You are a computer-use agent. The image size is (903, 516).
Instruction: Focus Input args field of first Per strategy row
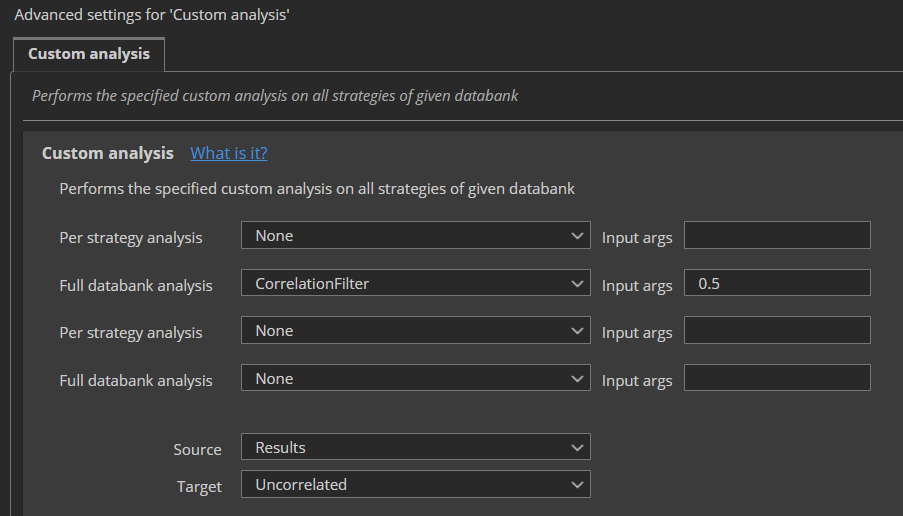pyautogui.click(x=777, y=236)
